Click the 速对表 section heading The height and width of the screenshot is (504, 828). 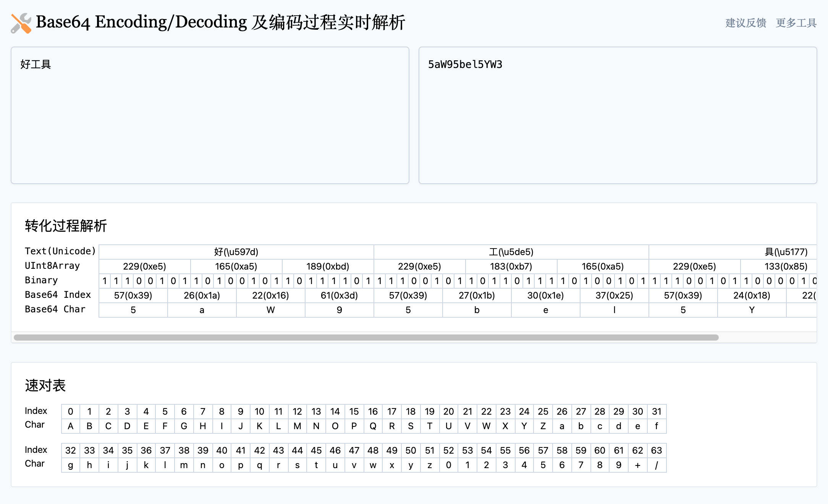45,385
